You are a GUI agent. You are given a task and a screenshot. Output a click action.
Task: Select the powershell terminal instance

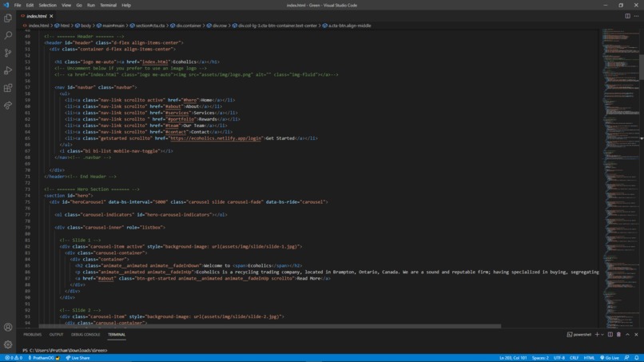pos(579,335)
